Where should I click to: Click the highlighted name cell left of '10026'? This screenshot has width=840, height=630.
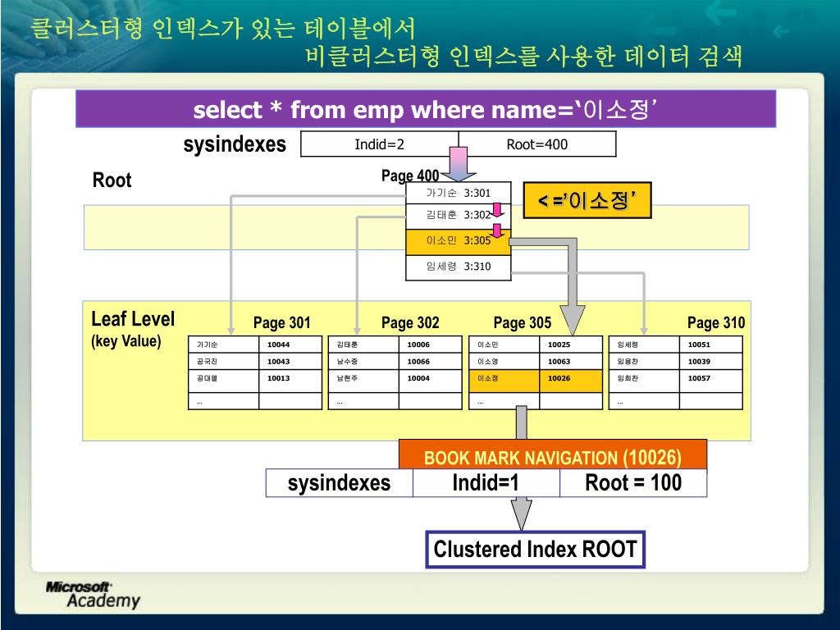(x=504, y=381)
